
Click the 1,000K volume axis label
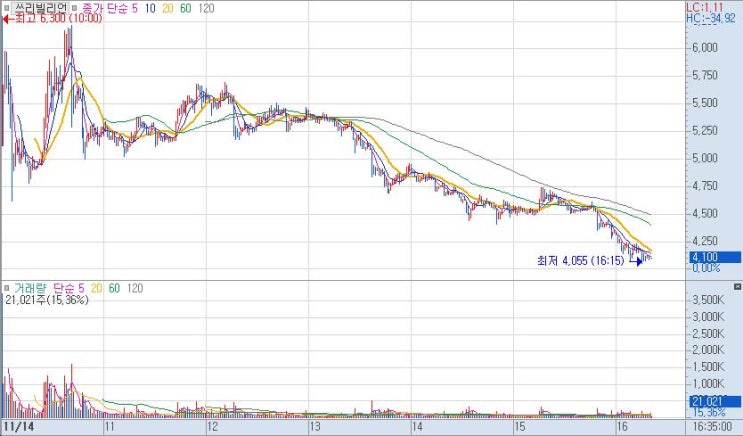(708, 383)
